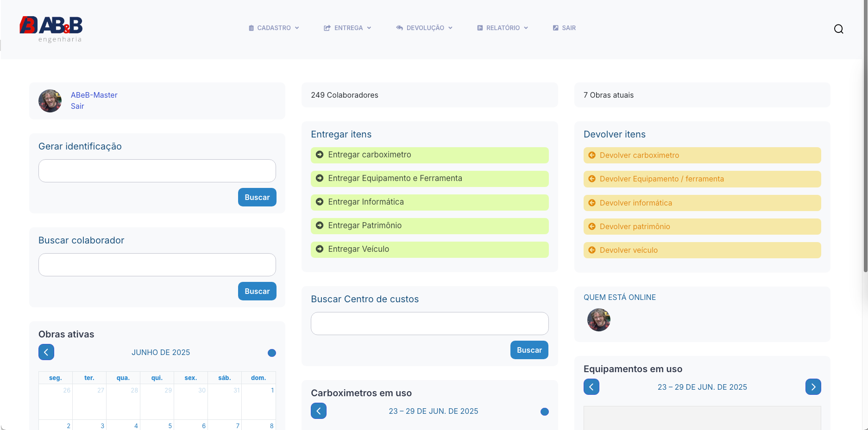This screenshot has height=430, width=868.
Task: Open the ABeB-Master profile link
Action: click(x=94, y=95)
